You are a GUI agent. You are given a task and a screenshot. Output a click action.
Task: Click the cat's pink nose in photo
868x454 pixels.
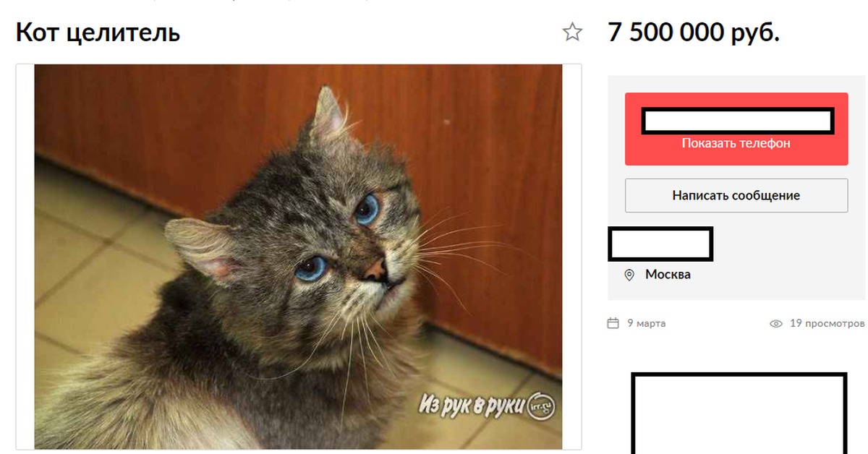tap(375, 270)
